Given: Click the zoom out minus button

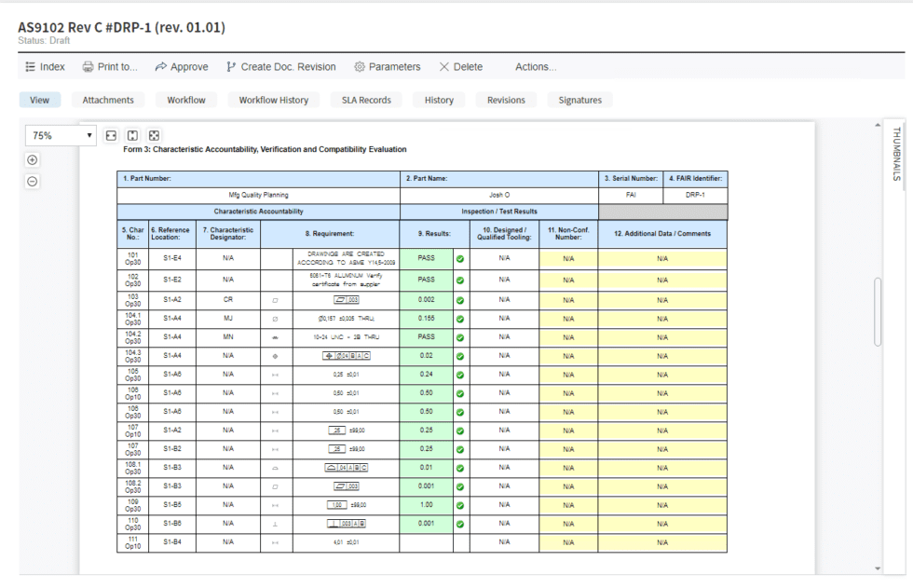Looking at the screenshot, I should pyautogui.click(x=32, y=181).
